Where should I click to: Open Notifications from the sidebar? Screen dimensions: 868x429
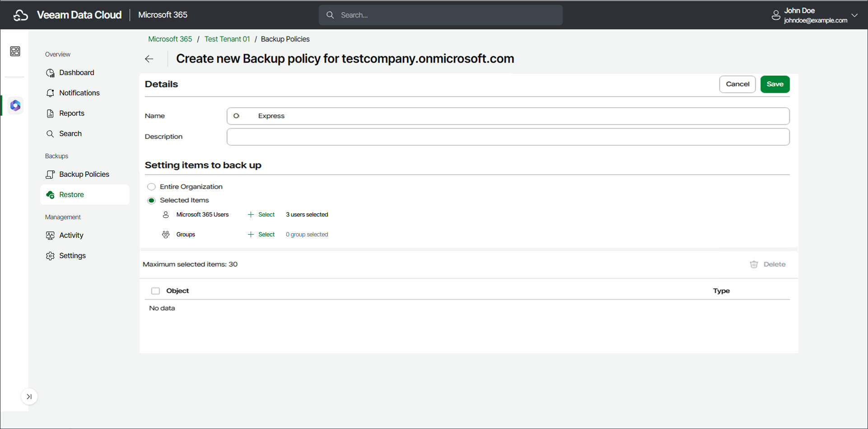[79, 93]
